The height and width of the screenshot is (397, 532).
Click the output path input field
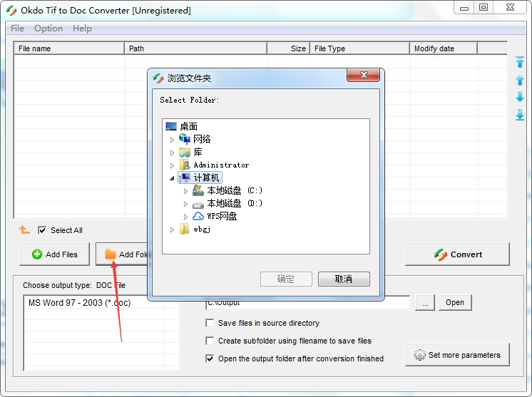[x=308, y=302]
